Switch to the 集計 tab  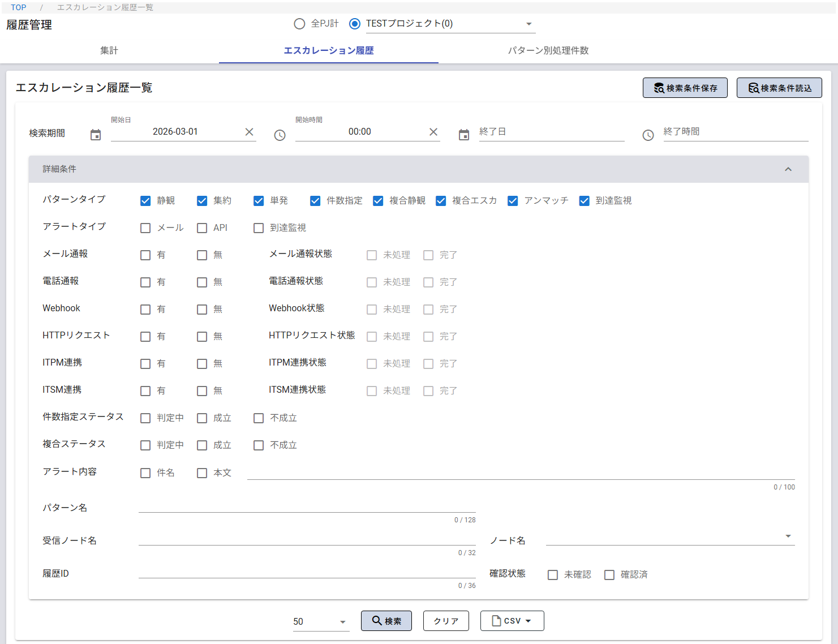click(109, 50)
